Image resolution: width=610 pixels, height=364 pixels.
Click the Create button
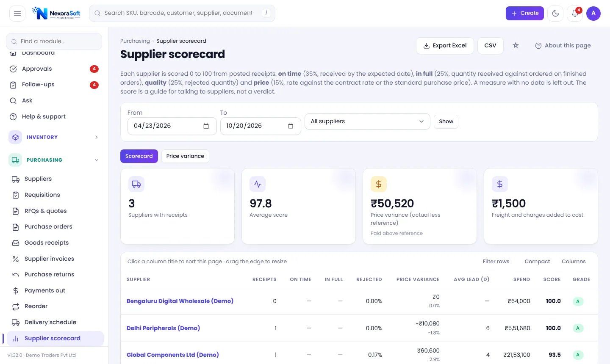pos(525,14)
